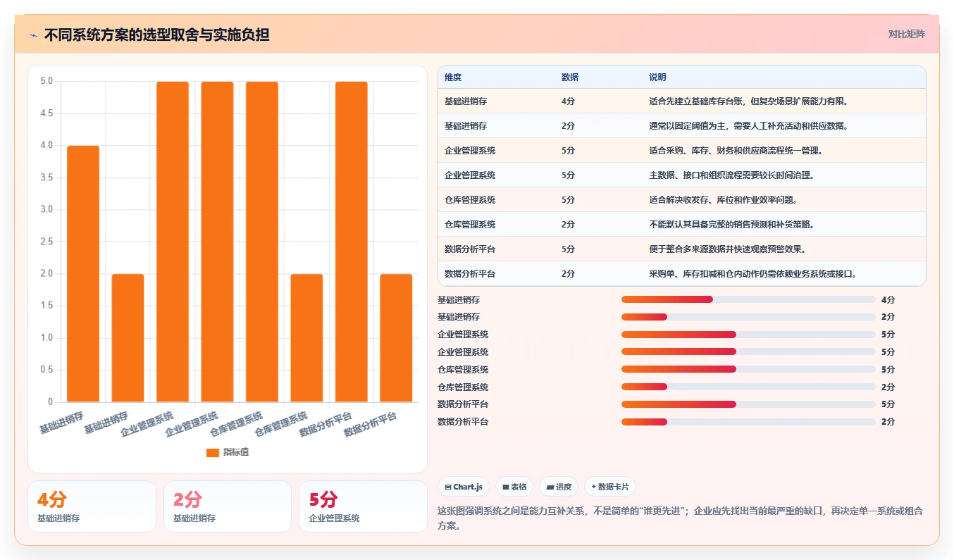Click the 指标值 legend color swatch
The image size is (954, 560).
pos(213,453)
